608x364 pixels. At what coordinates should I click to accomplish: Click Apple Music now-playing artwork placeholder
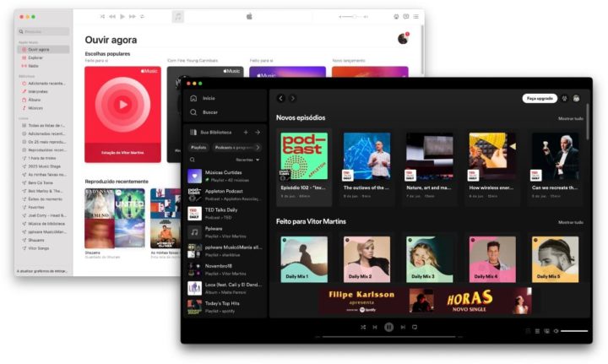(178, 17)
